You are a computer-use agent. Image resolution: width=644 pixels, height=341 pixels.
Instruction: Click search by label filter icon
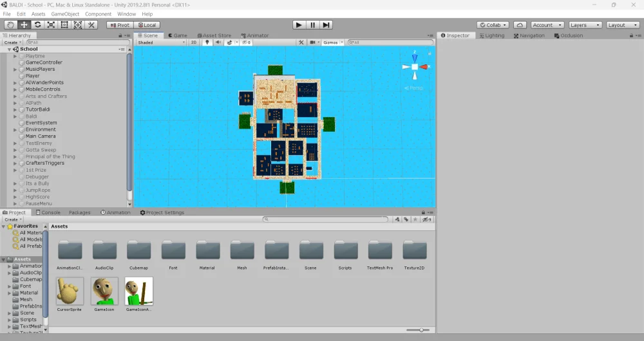click(x=406, y=219)
